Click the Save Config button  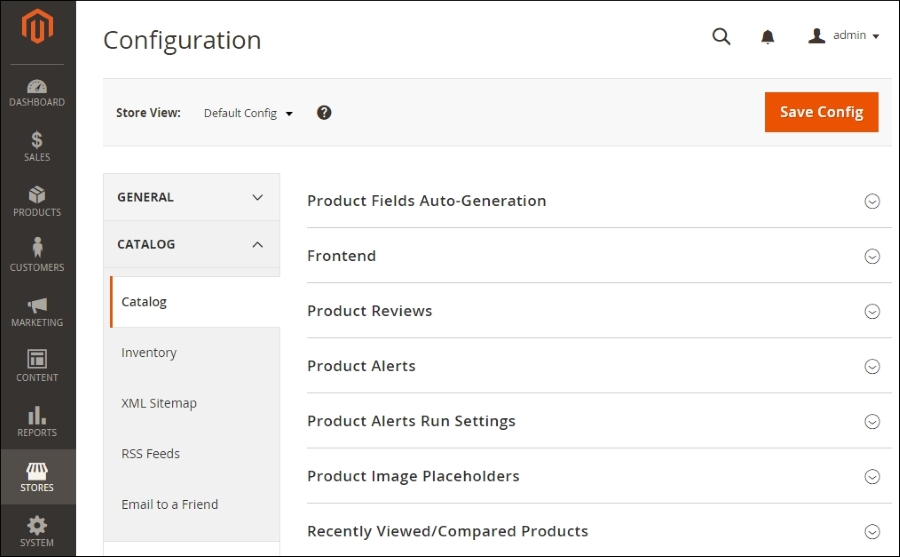coord(821,112)
